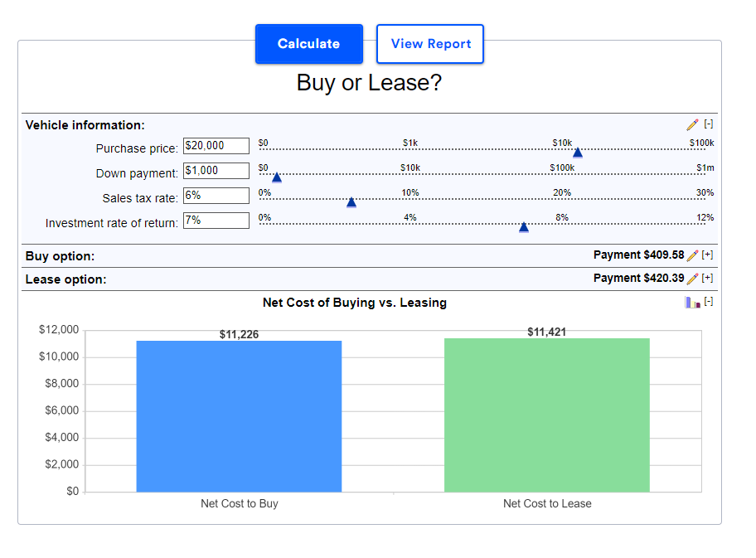Image resolution: width=756 pixels, height=558 pixels.
Task: Collapse the Net Cost chart section
Action: 709,302
